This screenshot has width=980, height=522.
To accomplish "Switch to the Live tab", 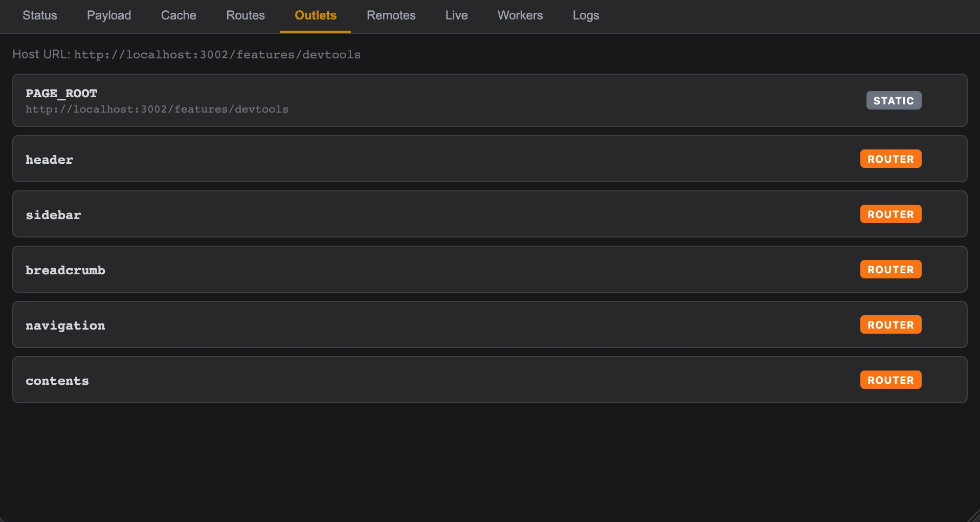I will (456, 15).
